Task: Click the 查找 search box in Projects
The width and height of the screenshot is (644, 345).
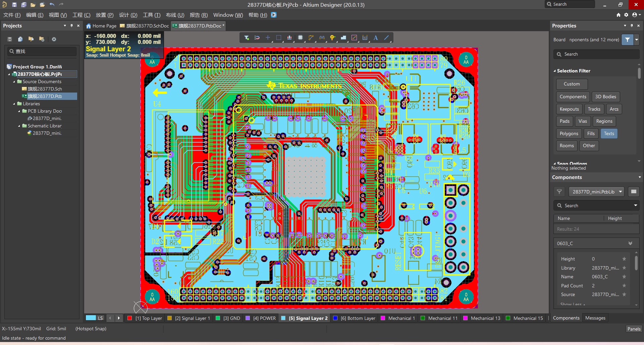Action: click(x=42, y=51)
